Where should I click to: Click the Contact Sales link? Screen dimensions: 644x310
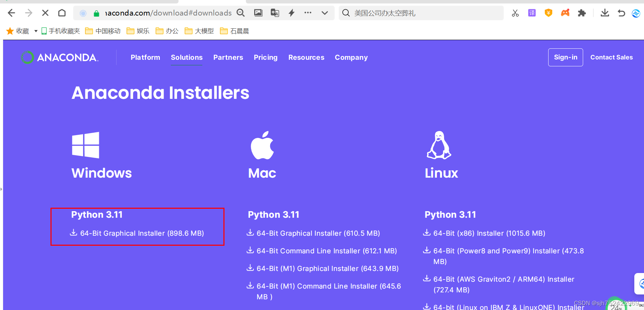(611, 57)
